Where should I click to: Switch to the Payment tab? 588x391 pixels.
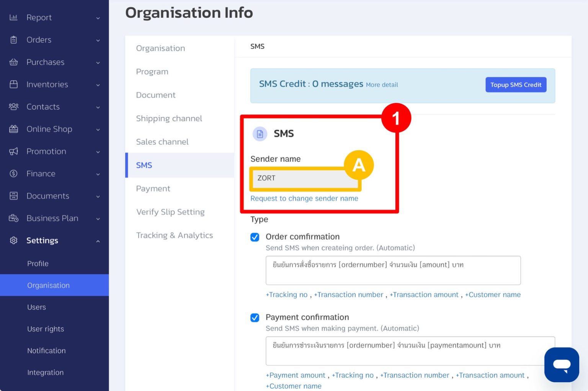pos(153,189)
